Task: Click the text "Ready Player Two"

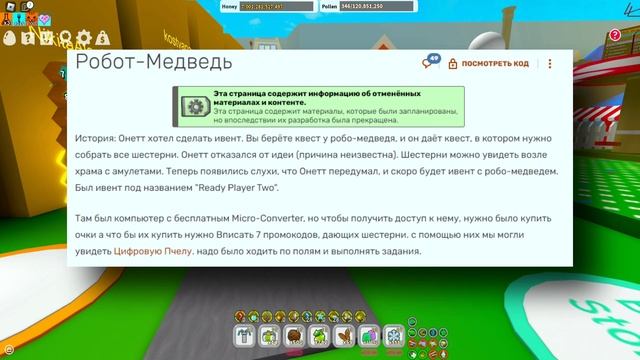Action: tap(236, 188)
